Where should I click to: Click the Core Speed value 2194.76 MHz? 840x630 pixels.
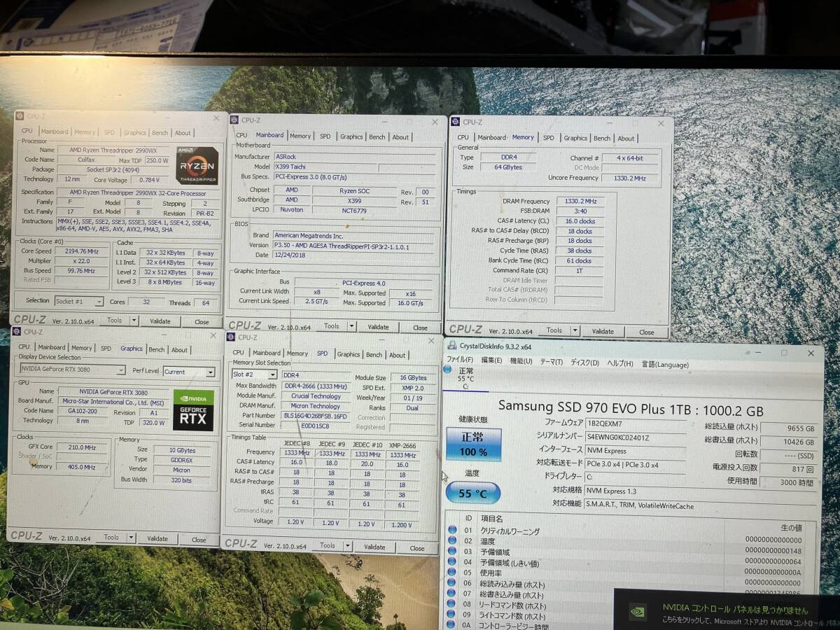81,251
